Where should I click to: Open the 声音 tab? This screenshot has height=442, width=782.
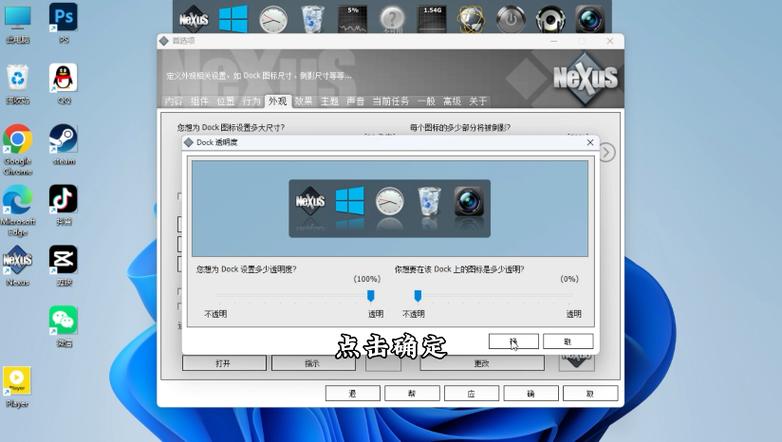(x=355, y=101)
